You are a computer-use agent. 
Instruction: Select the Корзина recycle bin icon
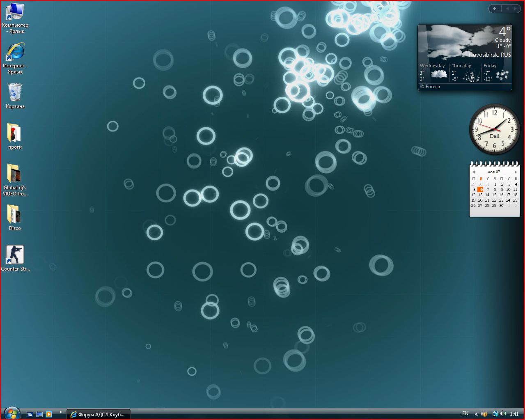tap(15, 92)
